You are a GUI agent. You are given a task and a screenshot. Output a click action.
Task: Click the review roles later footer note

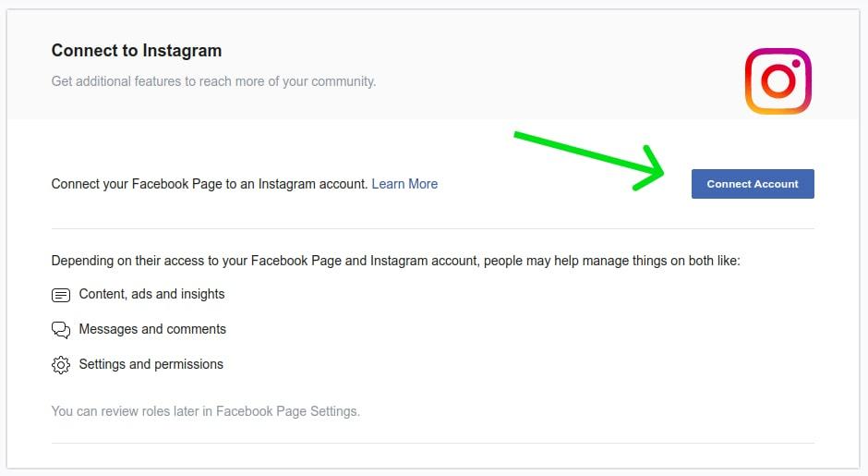tap(205, 411)
